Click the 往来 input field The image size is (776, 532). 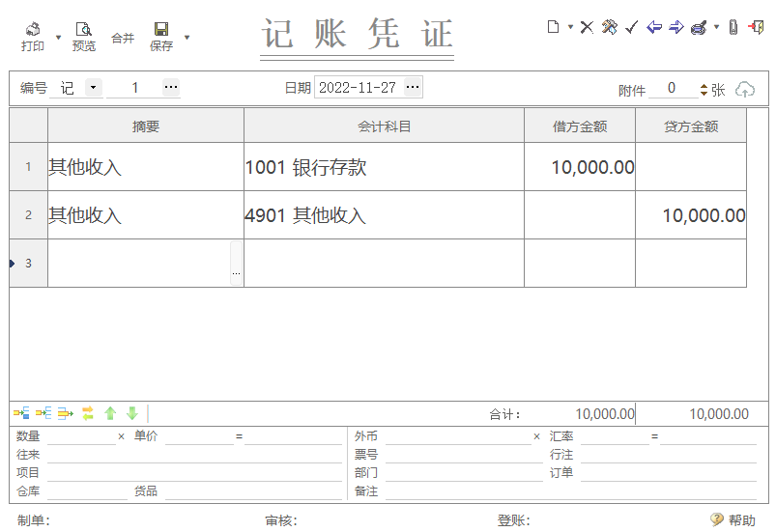click(194, 455)
